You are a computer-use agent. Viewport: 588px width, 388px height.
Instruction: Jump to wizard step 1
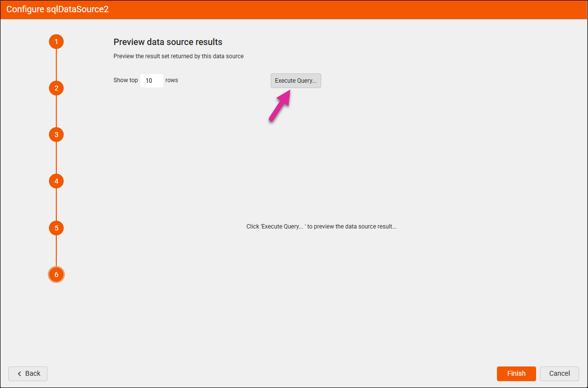point(56,42)
